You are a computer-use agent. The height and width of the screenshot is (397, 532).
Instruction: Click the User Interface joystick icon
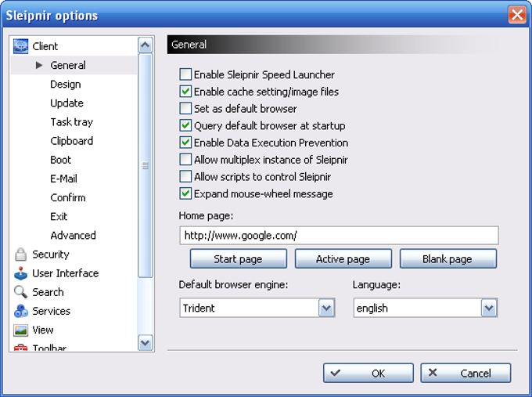[20, 273]
